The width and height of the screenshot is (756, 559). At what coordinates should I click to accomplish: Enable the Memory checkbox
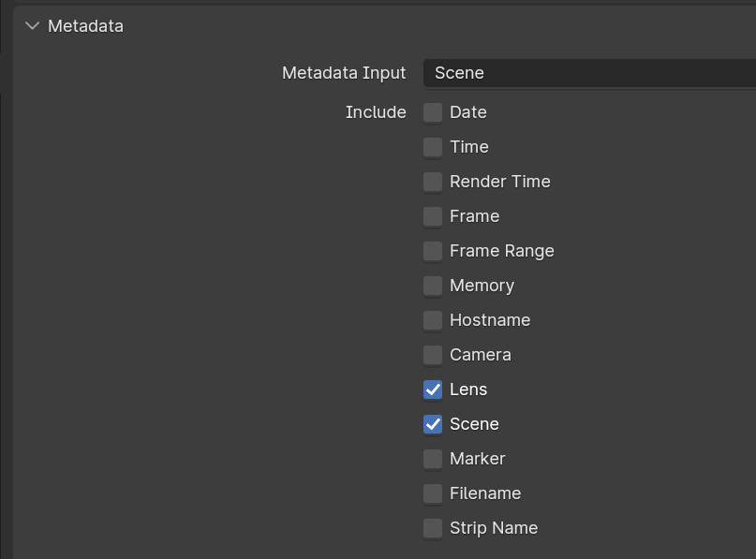433,286
